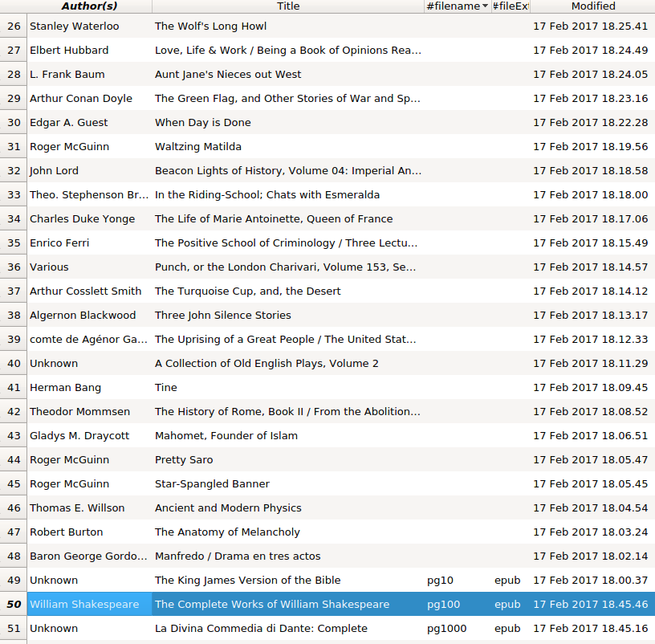Select title Star-Spangled Banner

(212, 484)
